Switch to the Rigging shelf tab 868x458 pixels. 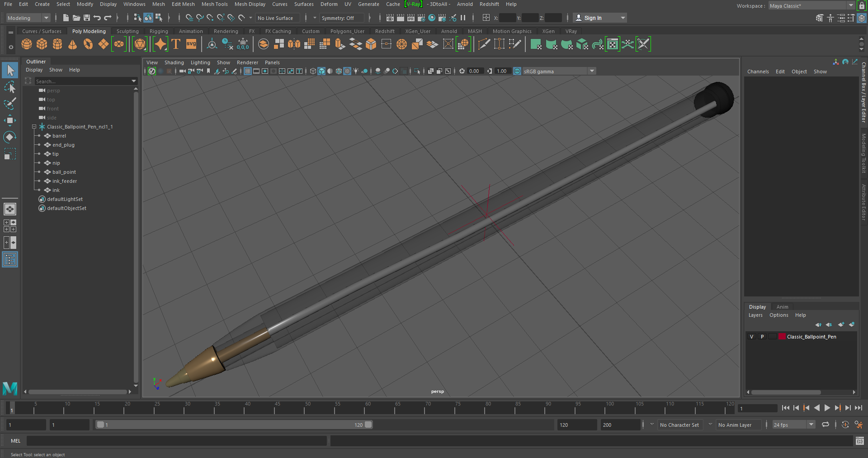pos(159,31)
